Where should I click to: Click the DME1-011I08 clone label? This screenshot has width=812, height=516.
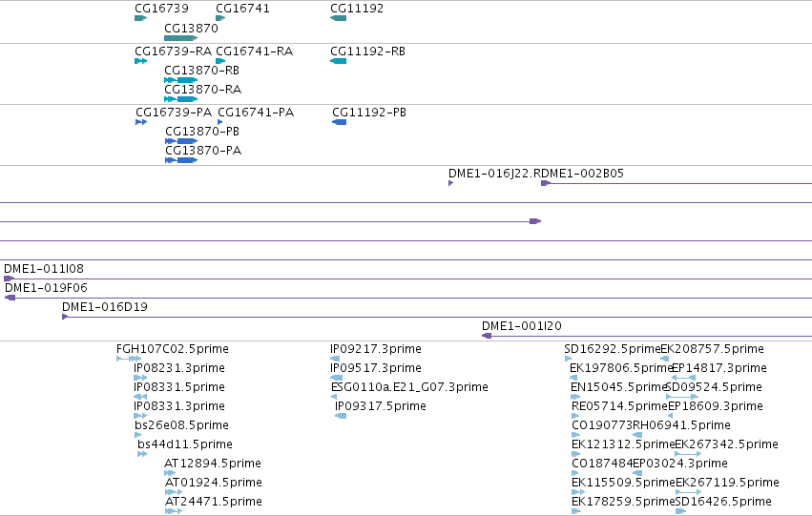tap(44, 269)
